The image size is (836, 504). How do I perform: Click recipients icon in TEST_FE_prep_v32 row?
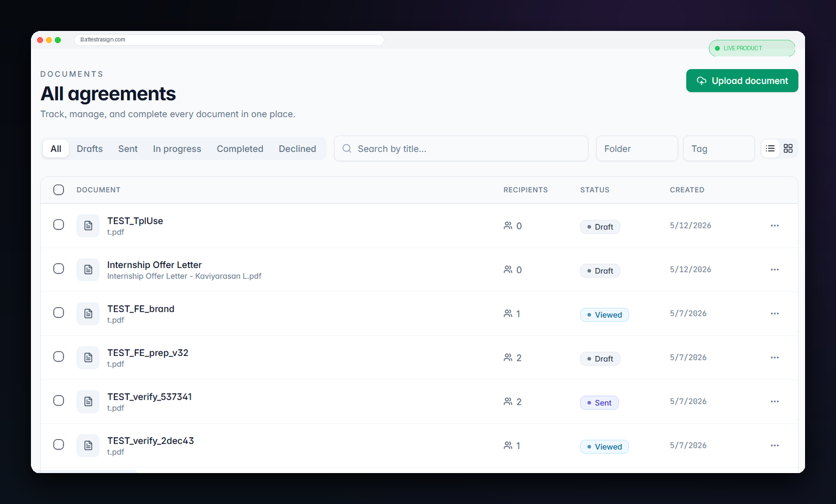tap(508, 358)
